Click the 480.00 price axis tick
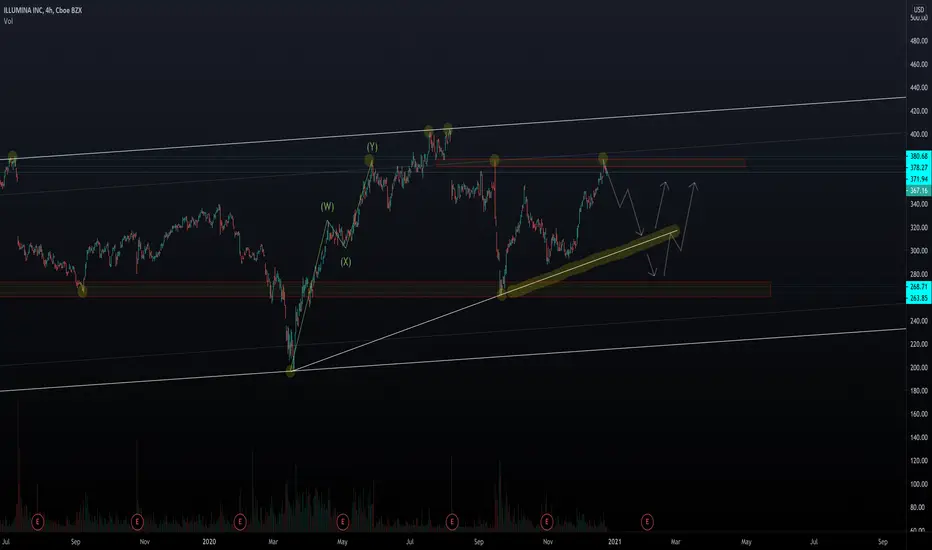The image size is (932, 550). pos(919,41)
